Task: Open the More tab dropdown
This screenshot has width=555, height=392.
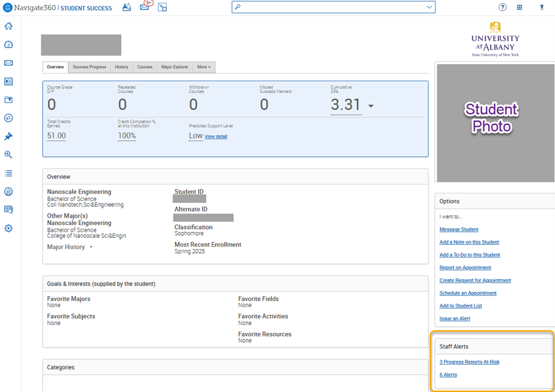Action: point(204,67)
